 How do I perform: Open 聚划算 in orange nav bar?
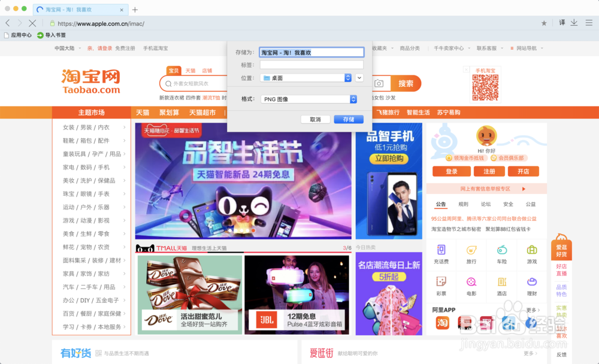click(170, 113)
